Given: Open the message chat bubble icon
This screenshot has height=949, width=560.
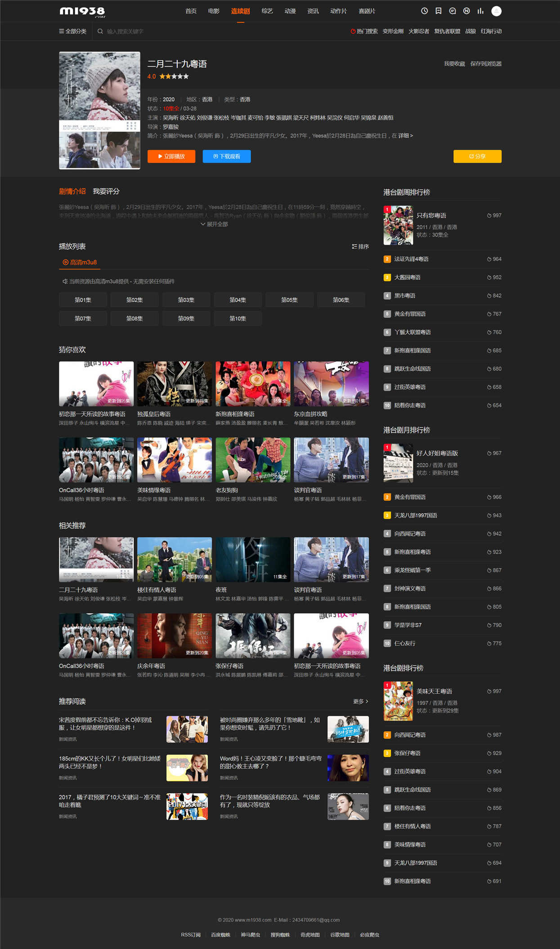Looking at the screenshot, I should pyautogui.click(x=452, y=11).
